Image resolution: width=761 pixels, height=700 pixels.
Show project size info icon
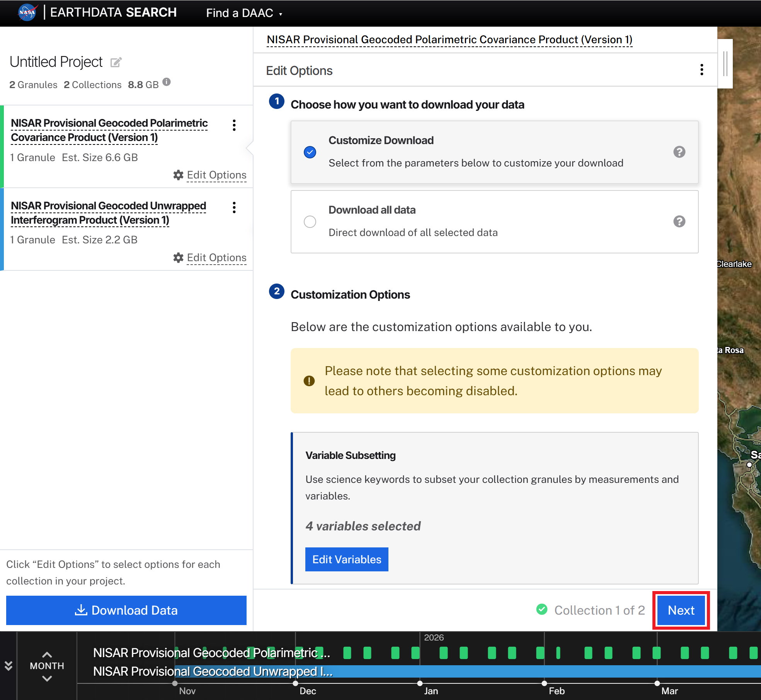point(167,82)
